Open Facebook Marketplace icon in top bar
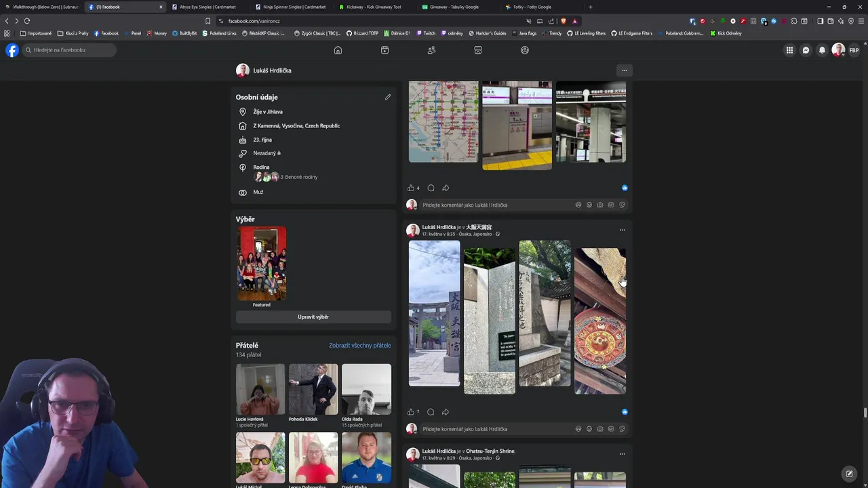Viewport: 868px width, 488px height. (478, 50)
